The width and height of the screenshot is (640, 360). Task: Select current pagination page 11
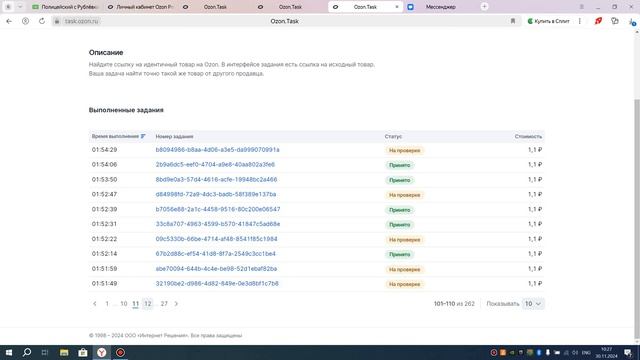136,304
